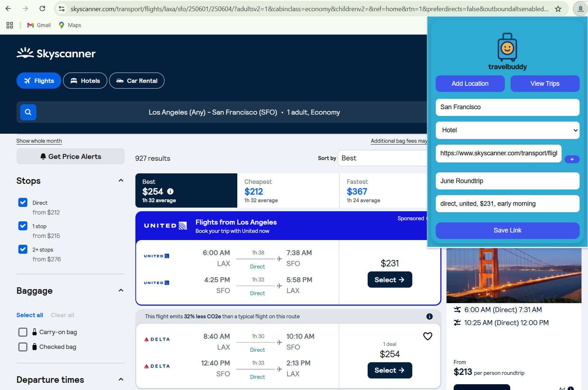Uncheck the Direct stops checkbox
The image size is (588, 390).
pyautogui.click(x=23, y=203)
